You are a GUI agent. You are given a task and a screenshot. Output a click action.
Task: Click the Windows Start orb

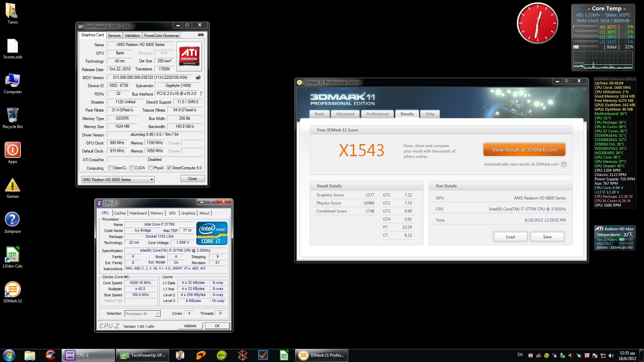9,355
